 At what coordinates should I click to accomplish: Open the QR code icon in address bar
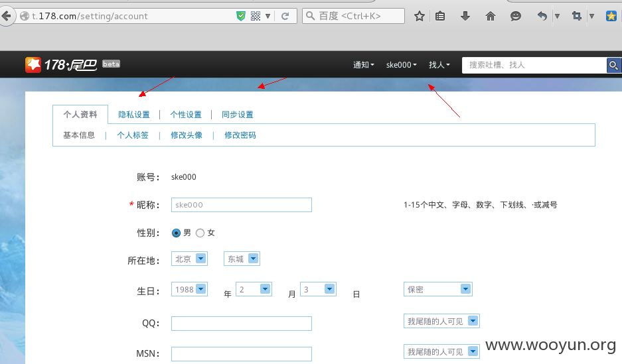pyautogui.click(x=256, y=16)
